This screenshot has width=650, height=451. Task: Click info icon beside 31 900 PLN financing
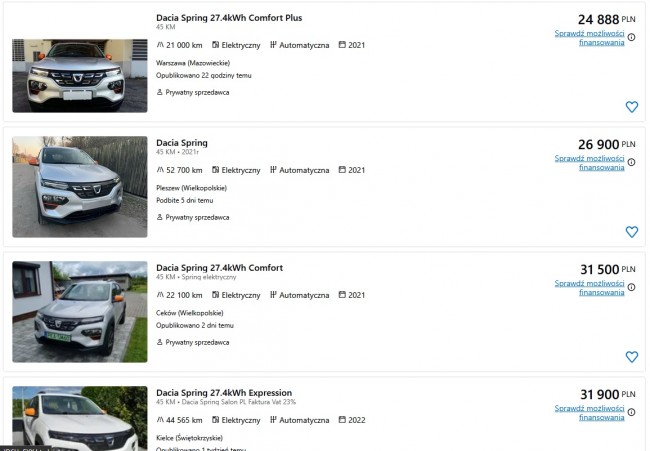[631, 412]
